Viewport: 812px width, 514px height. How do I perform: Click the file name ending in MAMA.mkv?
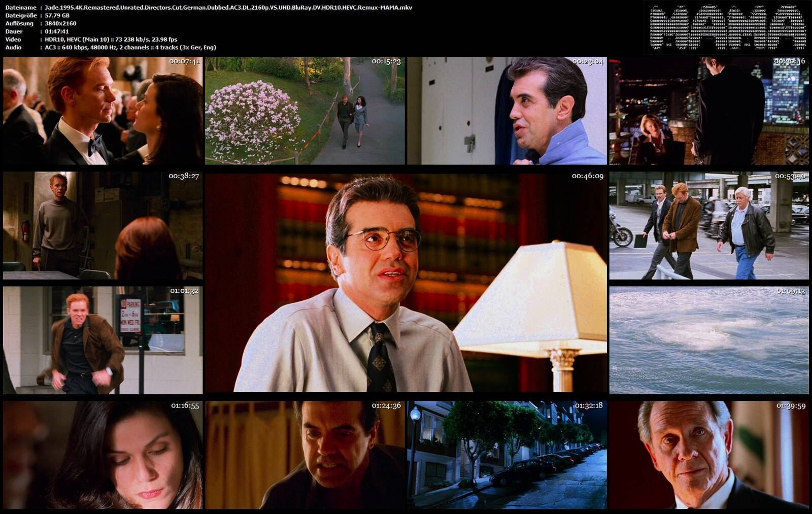tap(228, 8)
